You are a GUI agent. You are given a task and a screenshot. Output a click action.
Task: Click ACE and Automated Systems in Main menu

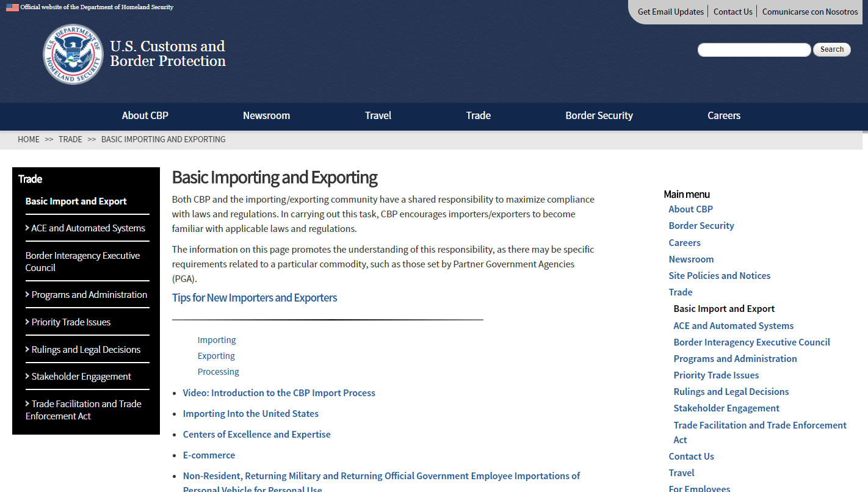coord(734,325)
